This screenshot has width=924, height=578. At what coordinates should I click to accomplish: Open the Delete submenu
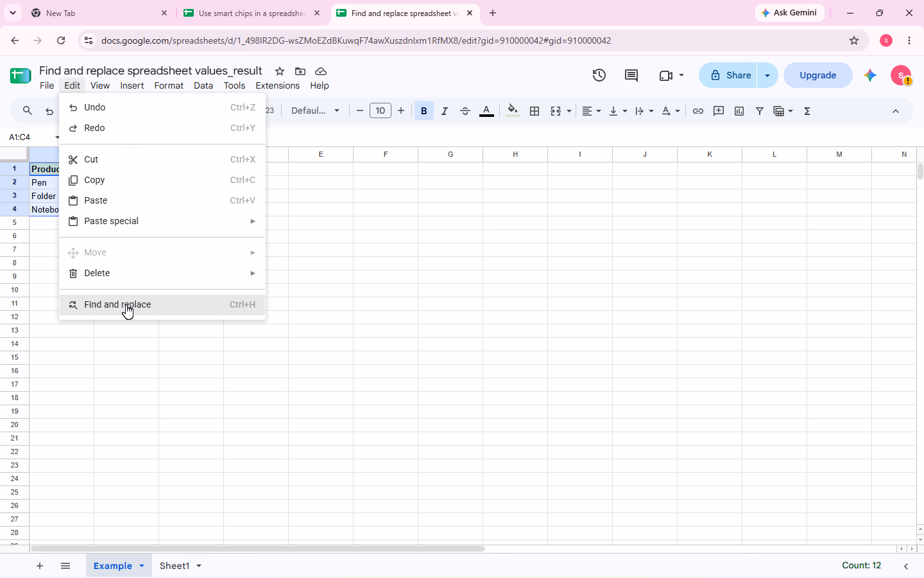(x=162, y=274)
